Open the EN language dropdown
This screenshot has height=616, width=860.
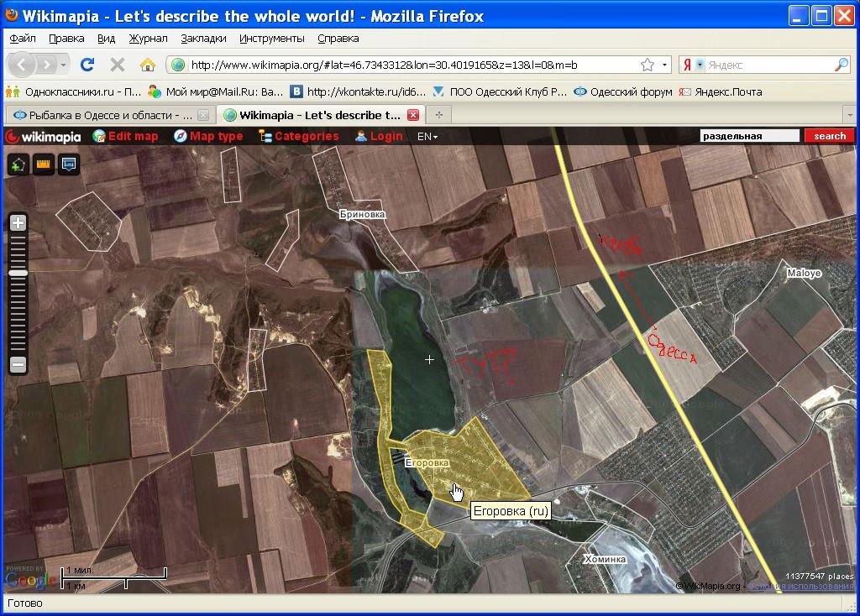(427, 136)
